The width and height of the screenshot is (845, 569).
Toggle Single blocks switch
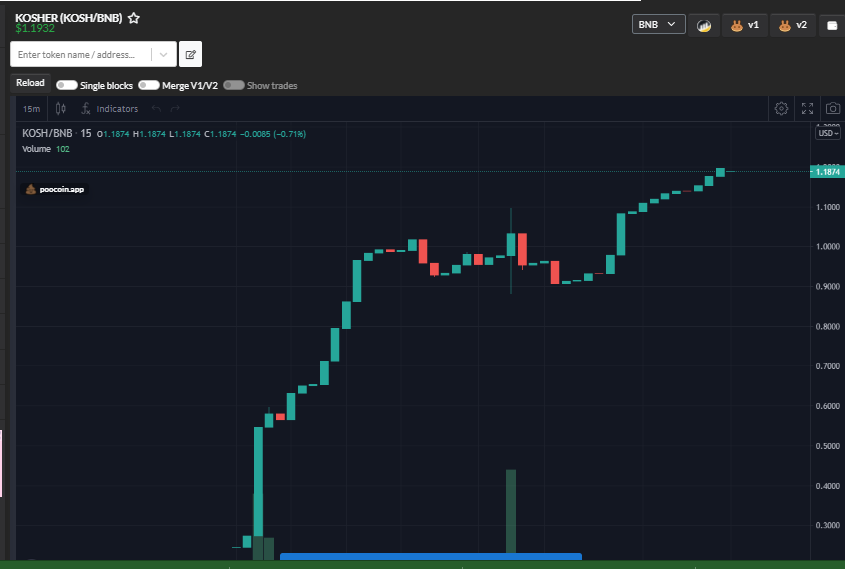point(67,85)
